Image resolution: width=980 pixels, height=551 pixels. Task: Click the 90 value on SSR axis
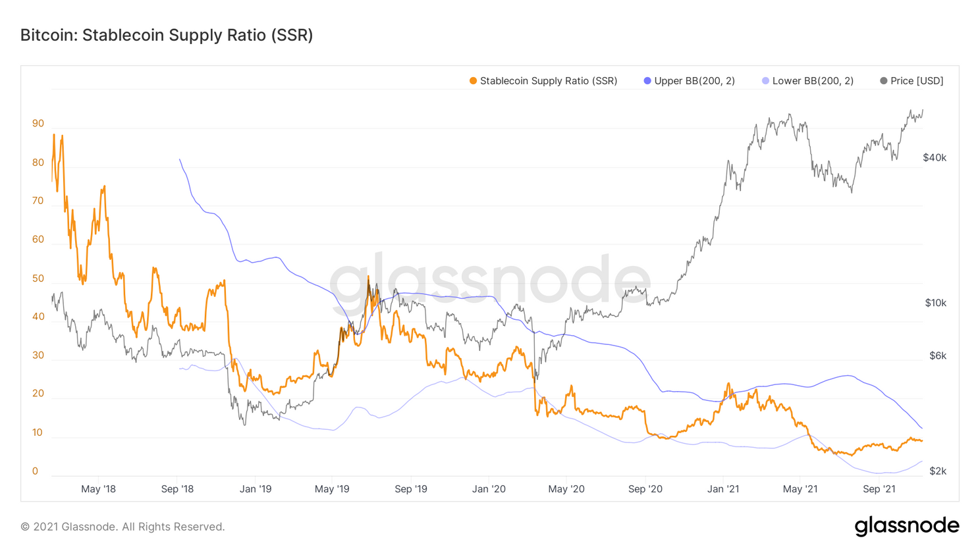pos(38,124)
